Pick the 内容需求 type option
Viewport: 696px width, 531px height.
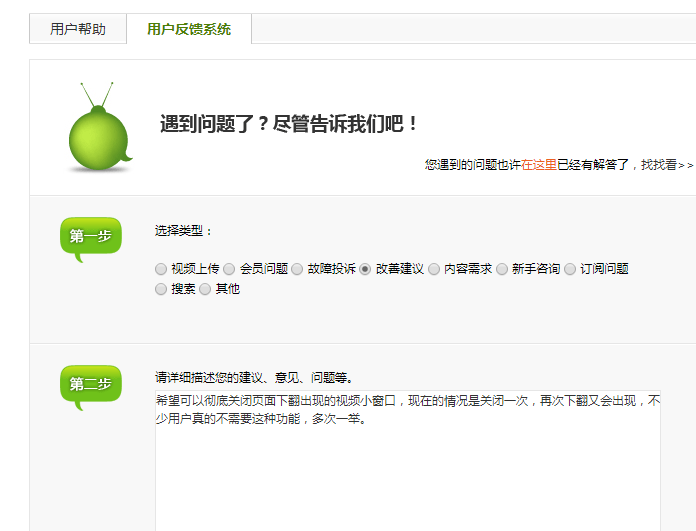(x=434, y=269)
